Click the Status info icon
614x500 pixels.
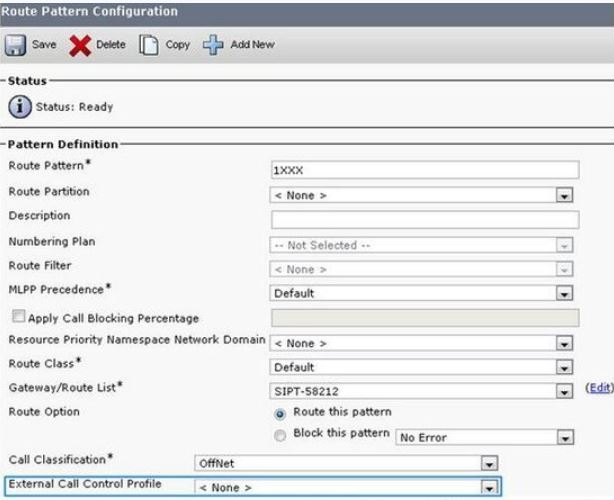click(x=20, y=107)
